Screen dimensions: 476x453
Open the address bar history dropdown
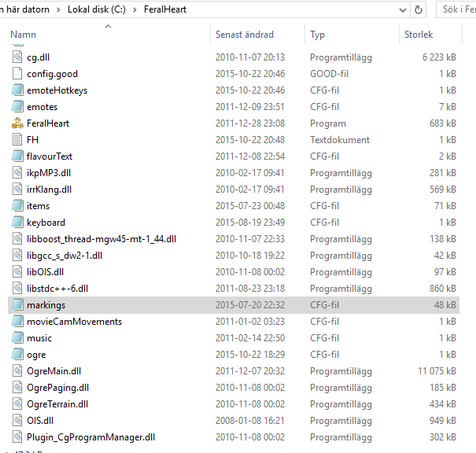(403, 10)
